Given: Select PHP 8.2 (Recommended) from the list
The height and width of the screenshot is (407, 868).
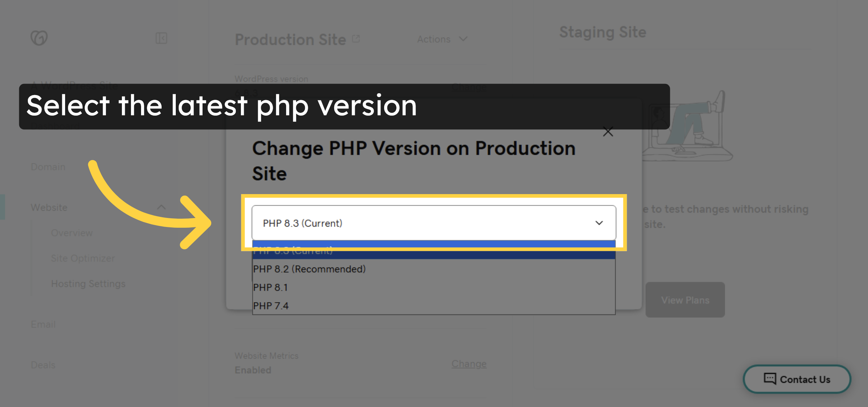Looking at the screenshot, I should (309, 269).
